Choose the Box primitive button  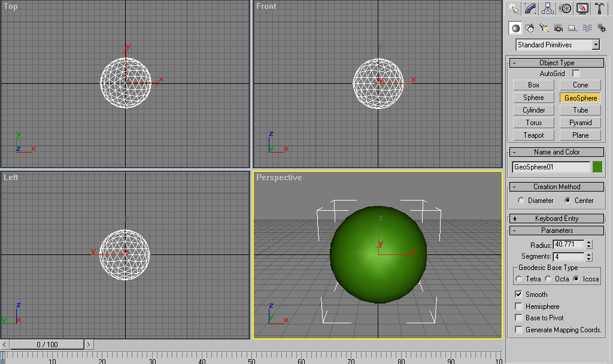click(533, 85)
